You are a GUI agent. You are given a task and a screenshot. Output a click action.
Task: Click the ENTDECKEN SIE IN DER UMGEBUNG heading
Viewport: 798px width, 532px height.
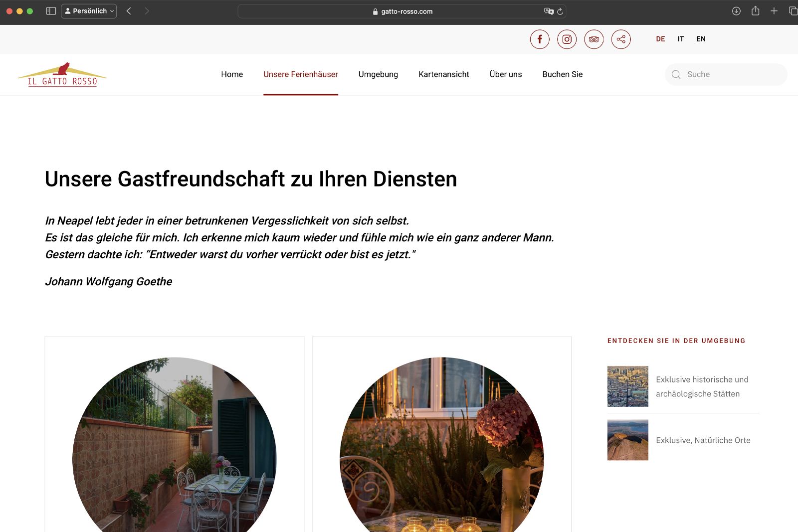676,341
